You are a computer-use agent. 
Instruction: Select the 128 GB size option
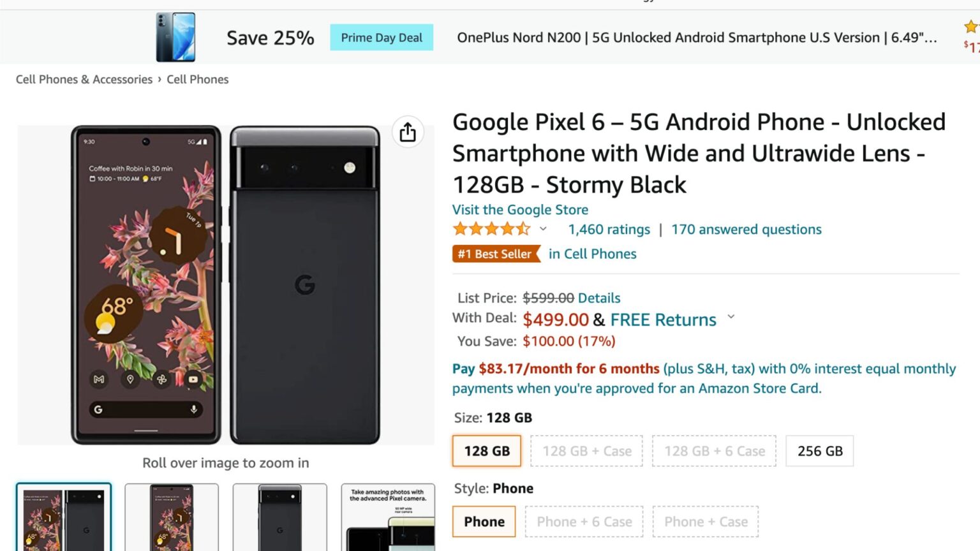(486, 451)
